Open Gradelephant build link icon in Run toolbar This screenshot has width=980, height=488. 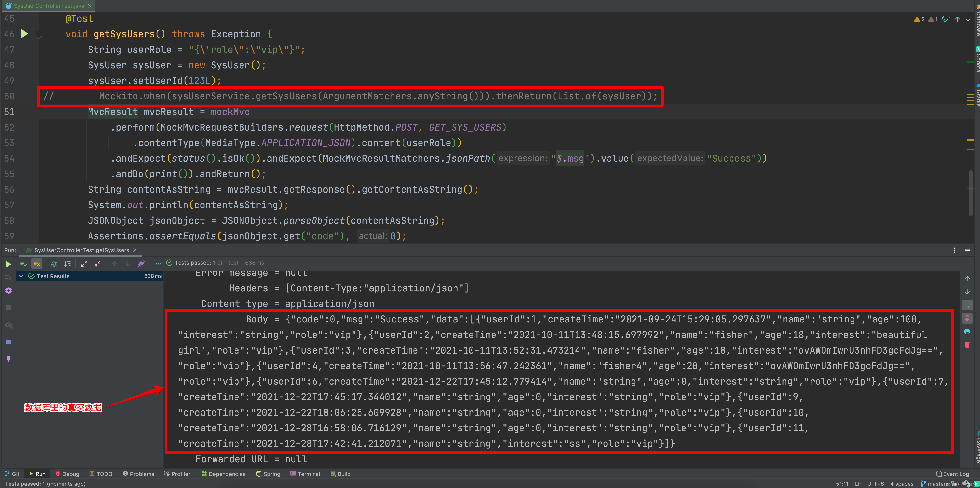pyautogui.click(x=141, y=263)
